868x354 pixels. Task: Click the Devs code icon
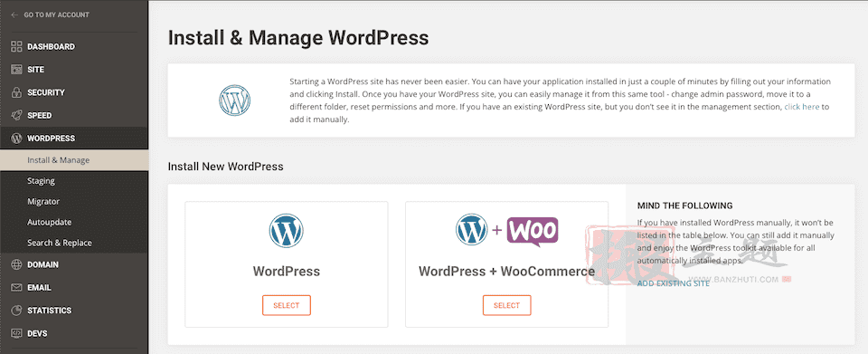click(16, 333)
